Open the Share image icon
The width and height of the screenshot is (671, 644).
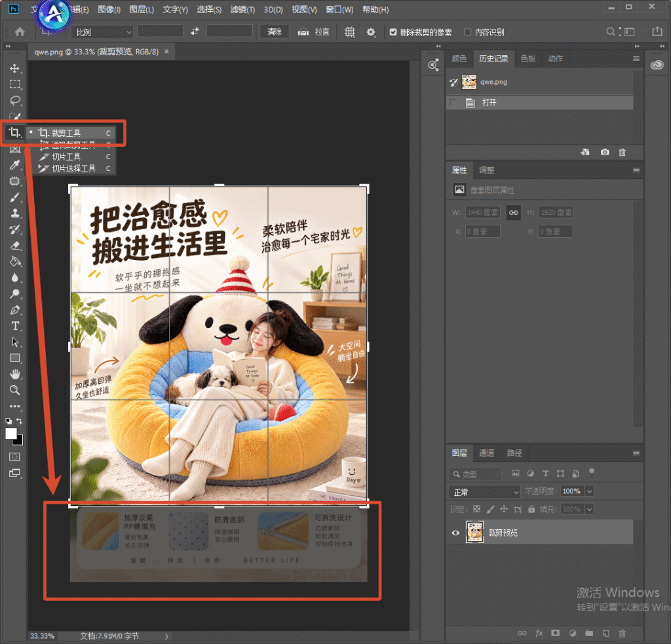tap(657, 31)
